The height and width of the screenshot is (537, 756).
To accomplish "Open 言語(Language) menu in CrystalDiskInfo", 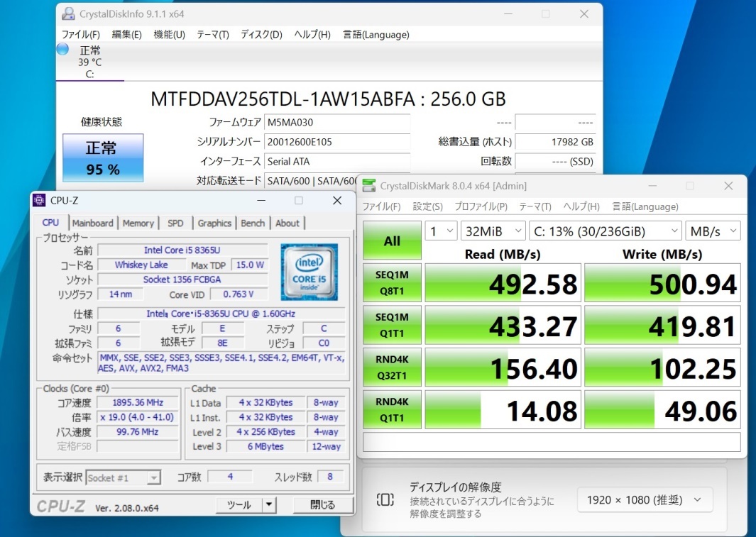I will (376, 35).
